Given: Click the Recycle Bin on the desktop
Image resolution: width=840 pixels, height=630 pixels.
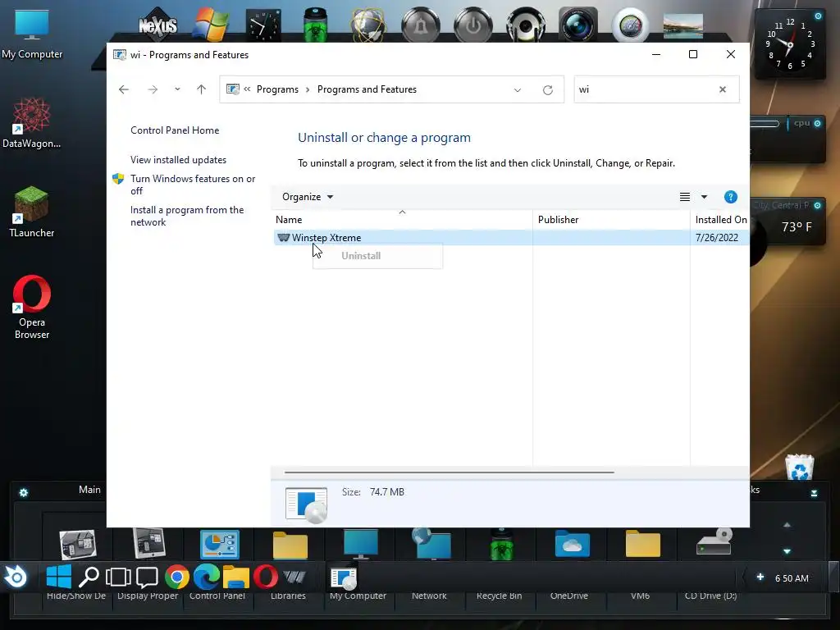Looking at the screenshot, I should click(x=799, y=467).
